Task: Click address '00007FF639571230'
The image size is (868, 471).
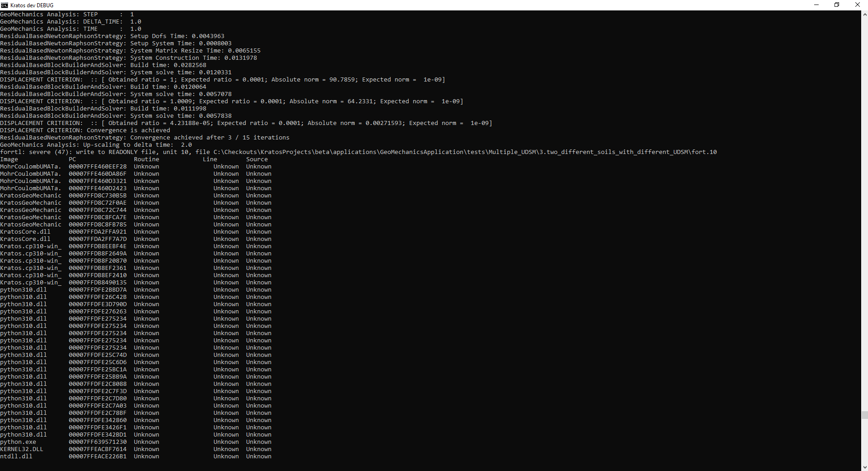Action: click(x=98, y=442)
